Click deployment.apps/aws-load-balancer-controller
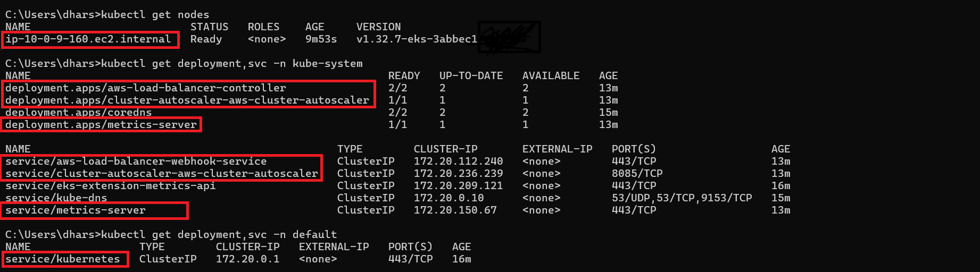 [146, 88]
